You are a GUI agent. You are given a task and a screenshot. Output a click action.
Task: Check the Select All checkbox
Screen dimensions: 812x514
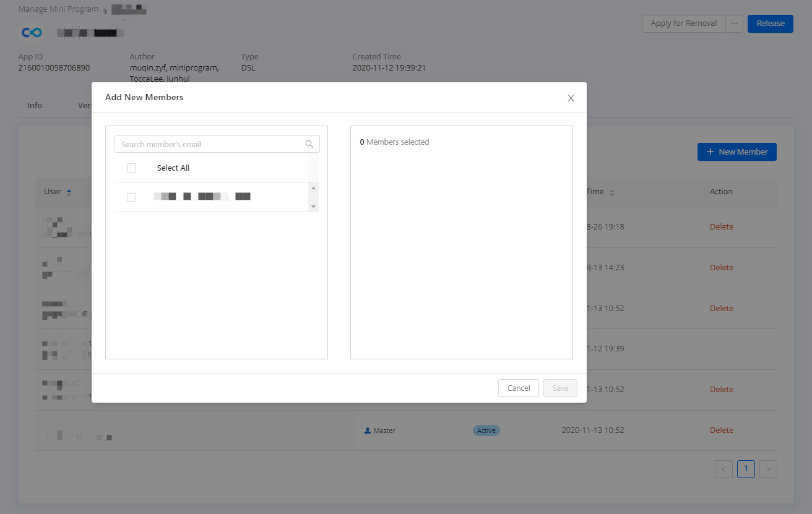point(131,168)
